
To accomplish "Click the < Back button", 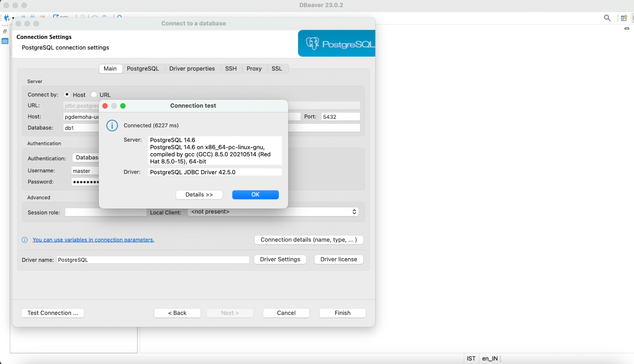I will point(177,313).
